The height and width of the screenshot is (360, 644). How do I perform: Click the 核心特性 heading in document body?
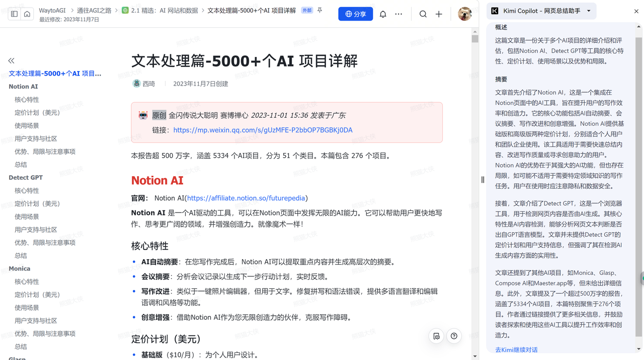[150, 246]
